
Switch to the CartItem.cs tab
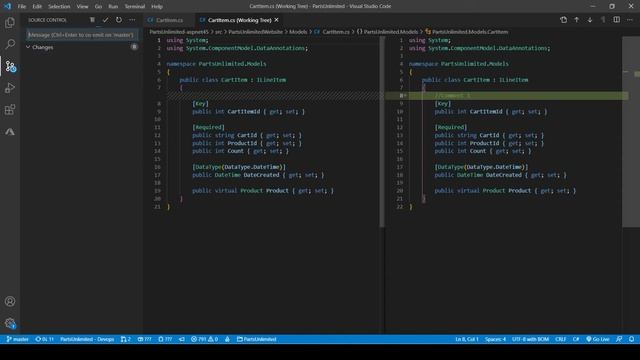[x=169, y=20]
